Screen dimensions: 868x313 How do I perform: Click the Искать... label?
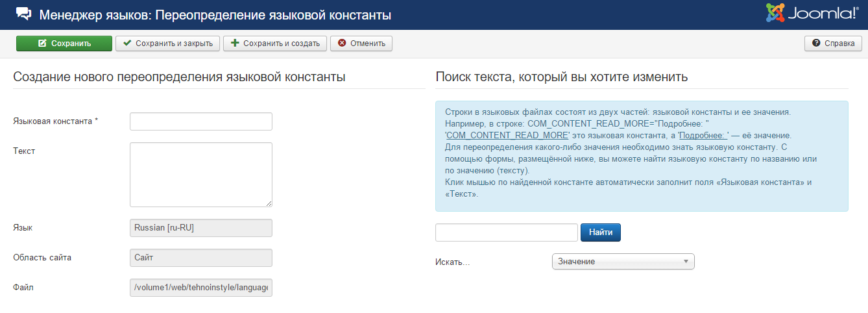(x=452, y=262)
